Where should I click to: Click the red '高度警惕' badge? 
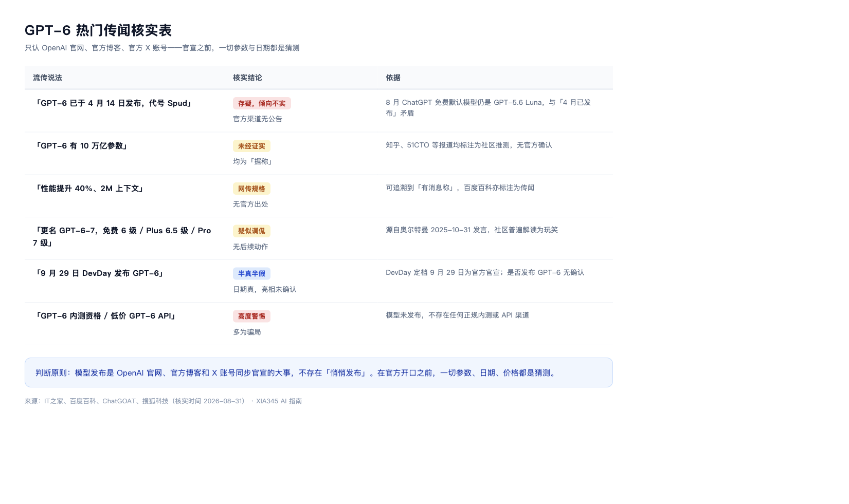click(251, 316)
